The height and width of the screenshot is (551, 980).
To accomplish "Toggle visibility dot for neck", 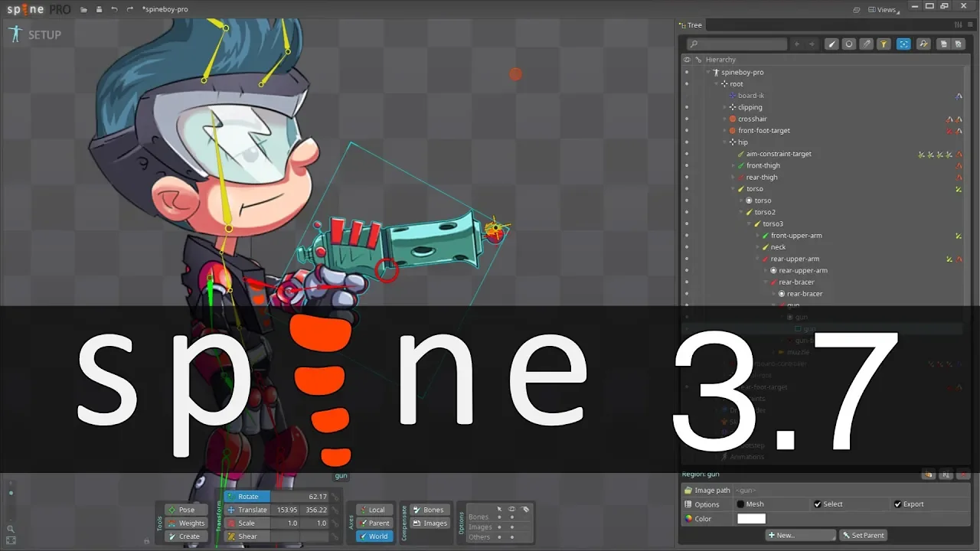I will [687, 247].
